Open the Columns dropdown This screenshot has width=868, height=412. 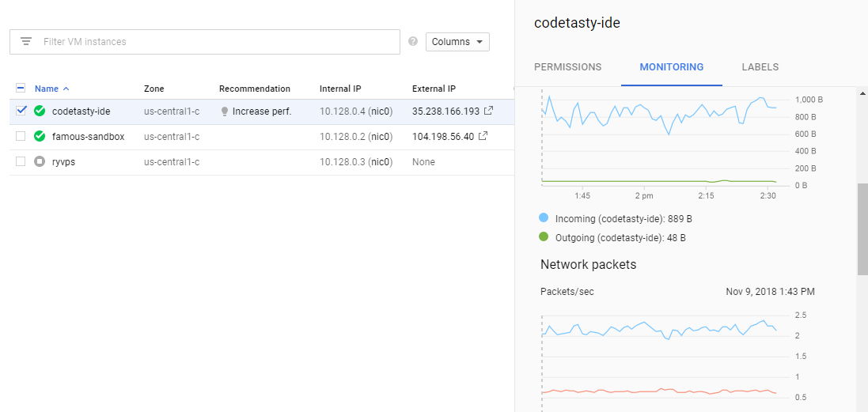coord(457,41)
